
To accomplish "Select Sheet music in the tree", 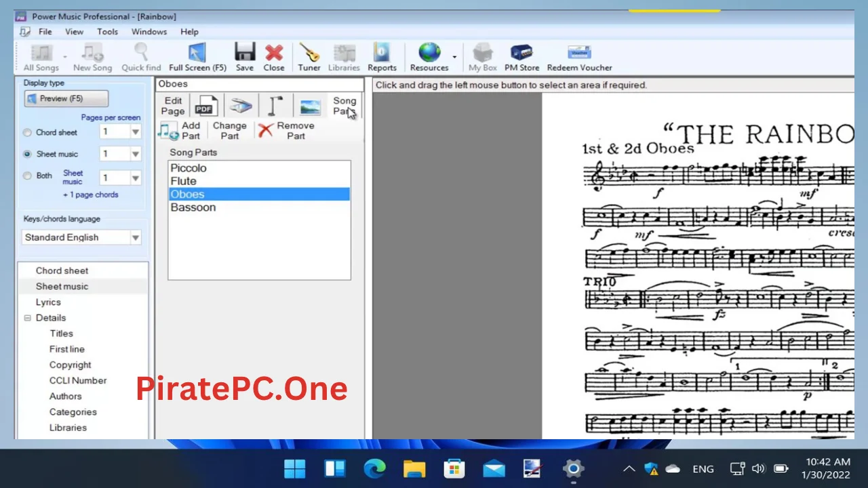I will point(62,286).
